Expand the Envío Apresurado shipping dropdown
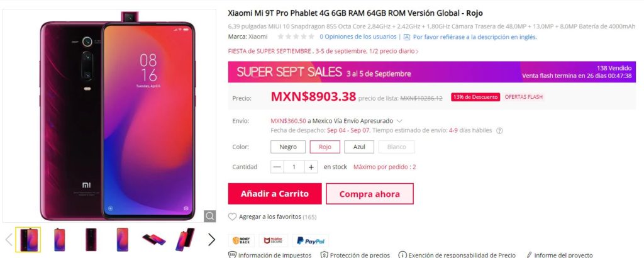Screen dimensions: 644x258 (399, 121)
